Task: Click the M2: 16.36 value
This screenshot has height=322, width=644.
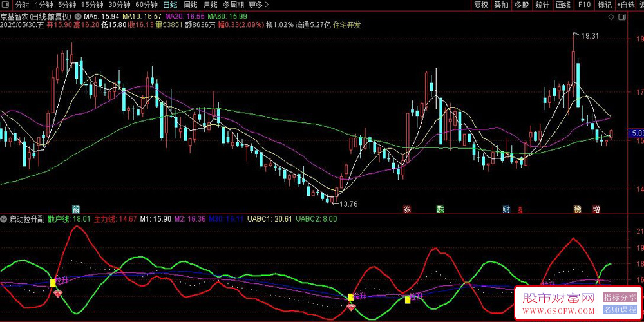Action: pyautogui.click(x=190, y=219)
